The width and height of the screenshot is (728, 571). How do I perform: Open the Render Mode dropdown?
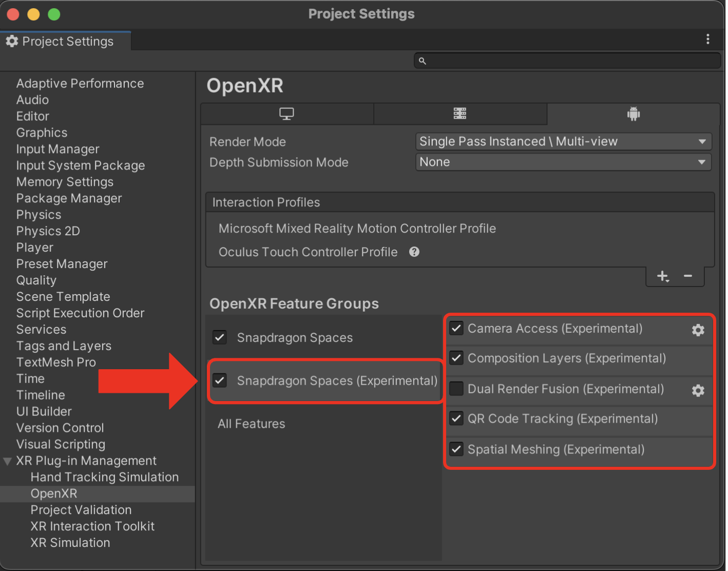click(x=563, y=141)
